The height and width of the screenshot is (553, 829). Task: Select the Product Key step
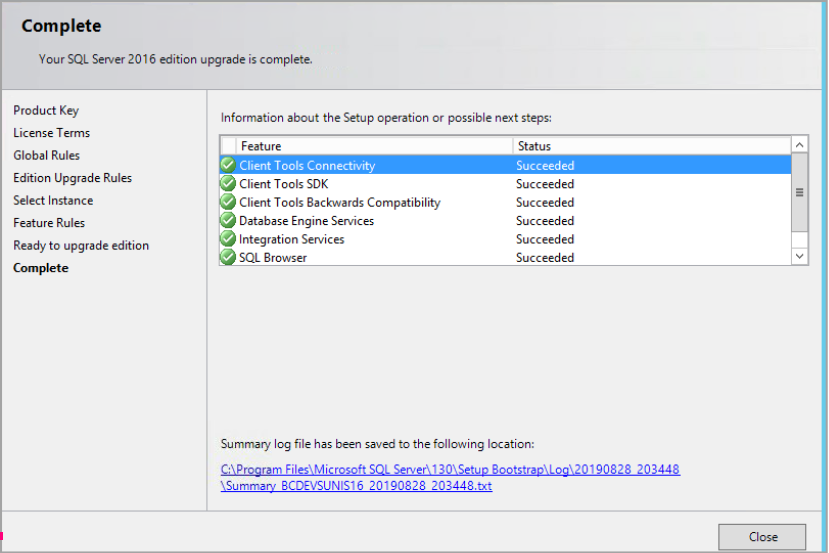coord(46,111)
